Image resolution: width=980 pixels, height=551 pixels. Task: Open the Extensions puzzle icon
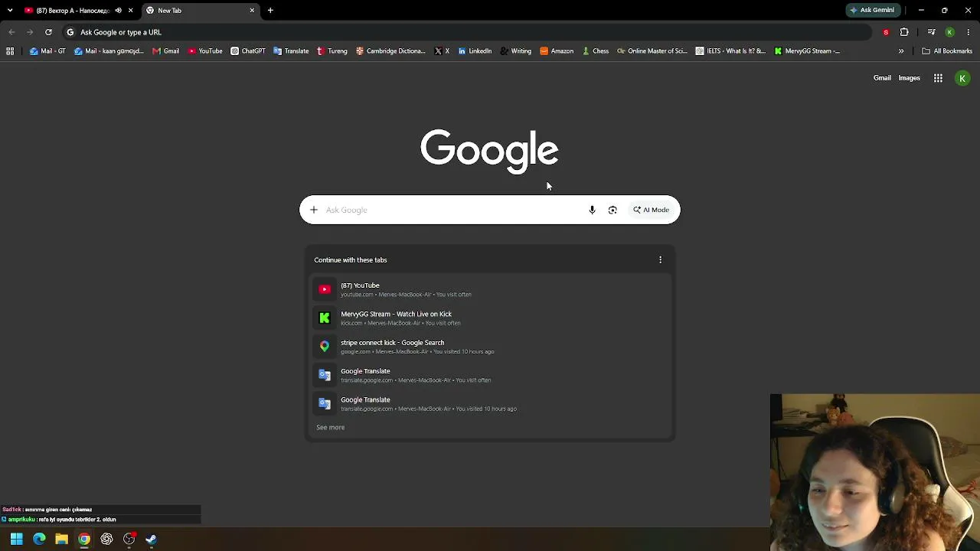904,32
